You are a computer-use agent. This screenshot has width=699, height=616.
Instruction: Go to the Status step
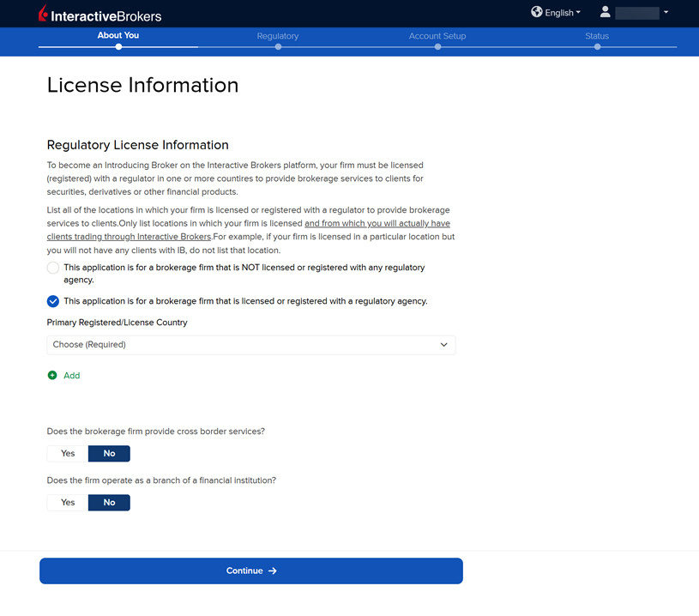pyautogui.click(x=597, y=36)
